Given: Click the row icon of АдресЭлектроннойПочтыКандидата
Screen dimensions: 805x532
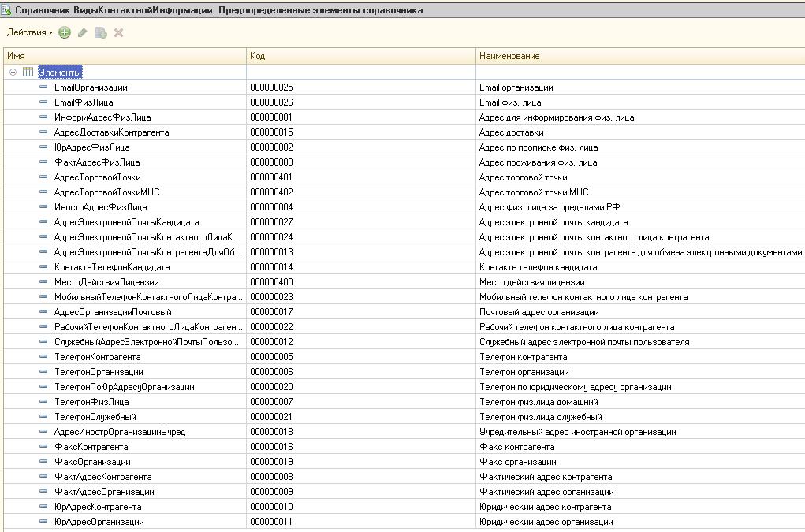Looking at the screenshot, I should (43, 221).
